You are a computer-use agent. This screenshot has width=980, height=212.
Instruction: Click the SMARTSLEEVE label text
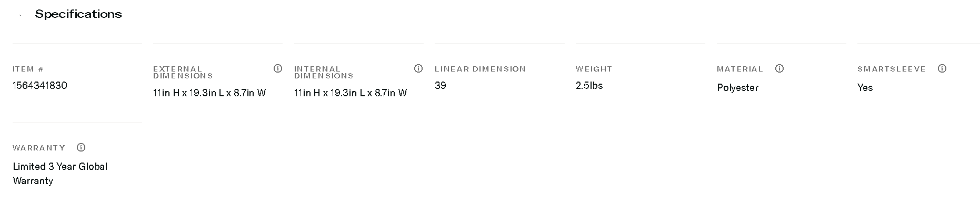coord(891,69)
